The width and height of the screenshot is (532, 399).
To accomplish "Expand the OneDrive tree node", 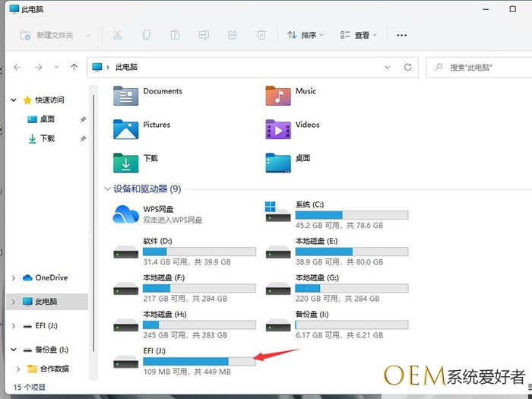I will pyautogui.click(x=14, y=278).
